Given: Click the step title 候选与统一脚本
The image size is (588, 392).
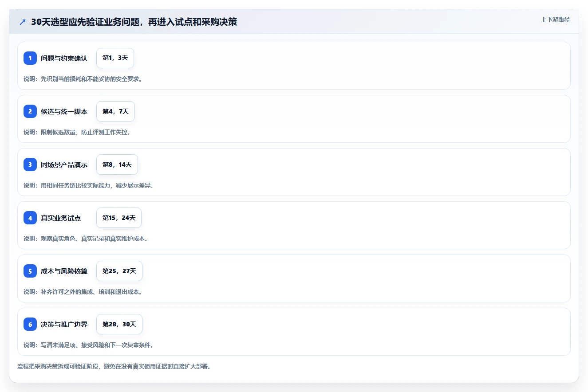Looking at the screenshot, I should [64, 111].
